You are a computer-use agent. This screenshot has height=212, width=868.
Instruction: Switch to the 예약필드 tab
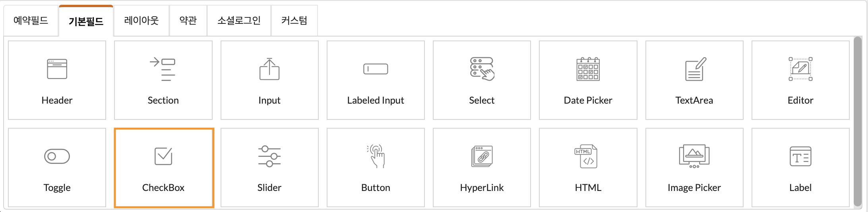pos(31,21)
